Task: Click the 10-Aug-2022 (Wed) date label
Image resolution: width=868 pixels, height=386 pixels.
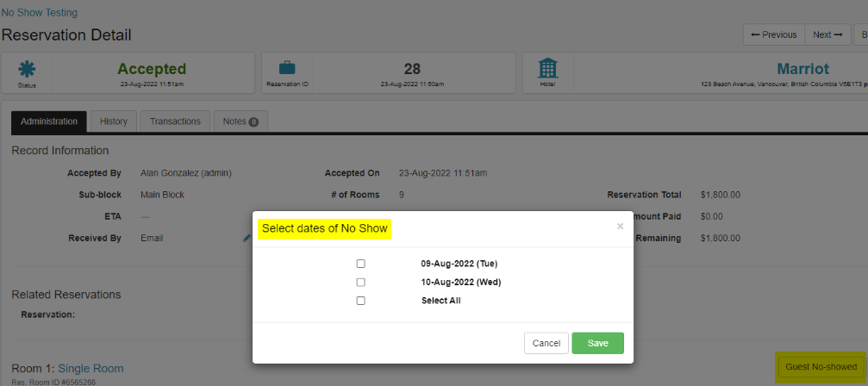Action: [x=461, y=282]
